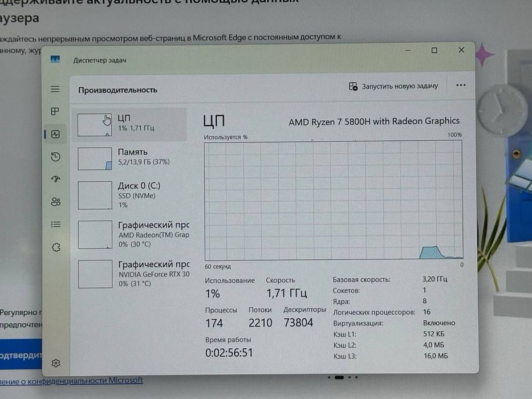Click the base speed value '3,20 ГГц'
This screenshot has width=532, height=399.
tap(435, 279)
